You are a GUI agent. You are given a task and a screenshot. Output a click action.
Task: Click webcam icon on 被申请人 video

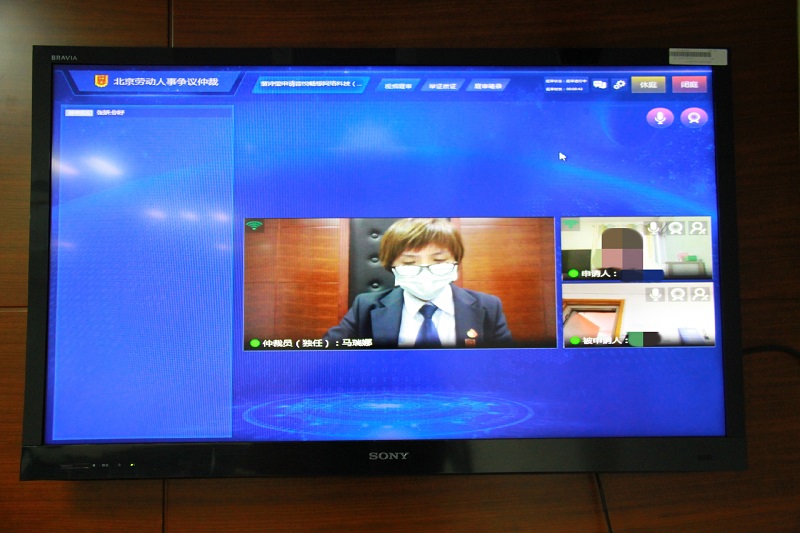[677, 294]
